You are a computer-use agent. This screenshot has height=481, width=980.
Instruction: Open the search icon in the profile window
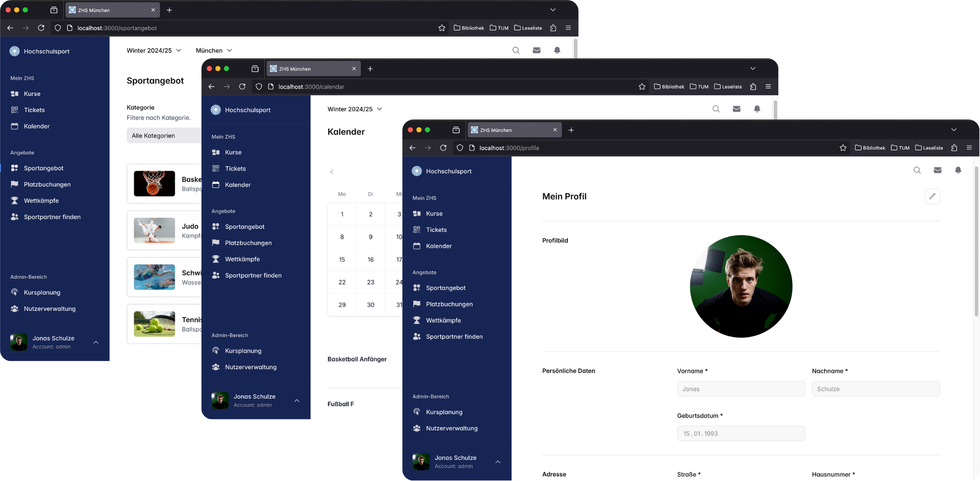[917, 170]
